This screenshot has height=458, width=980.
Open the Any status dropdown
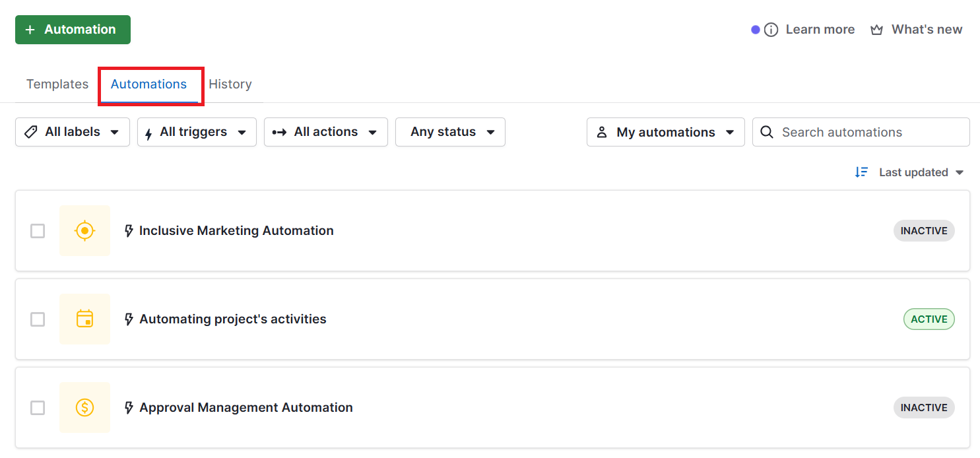point(450,132)
